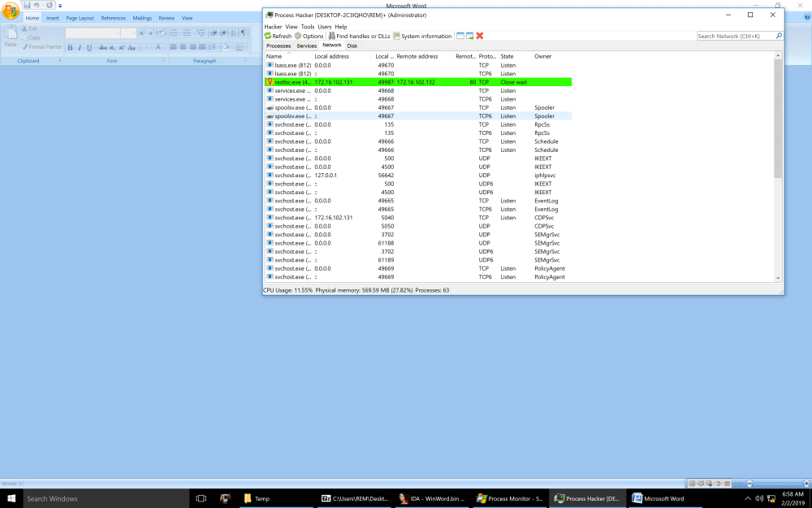Click the Refresh icon in Process Hacker
The width and height of the screenshot is (812, 508).
point(269,36)
